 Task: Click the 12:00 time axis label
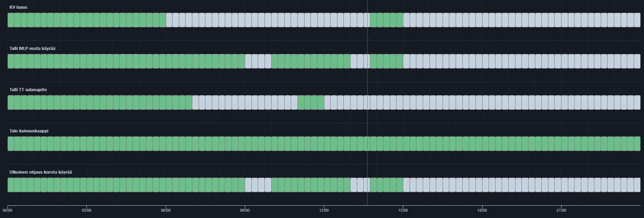pos(324,210)
